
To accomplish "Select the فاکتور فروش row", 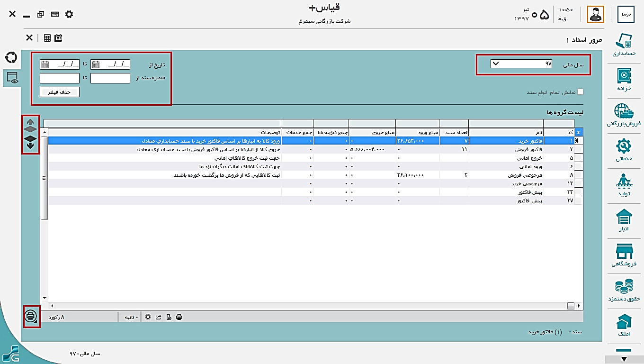I will [x=312, y=149].
